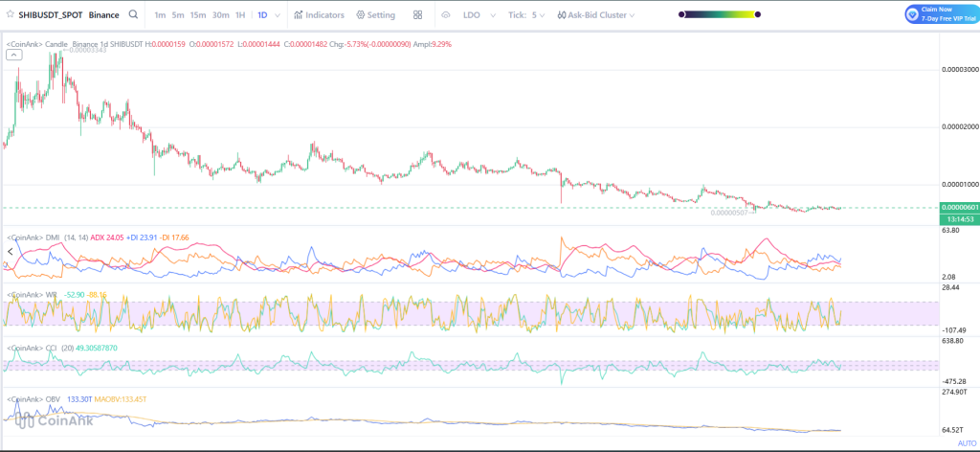Choose the 30m interval tab
Image resolution: width=980 pixels, height=452 pixels.
(x=220, y=15)
